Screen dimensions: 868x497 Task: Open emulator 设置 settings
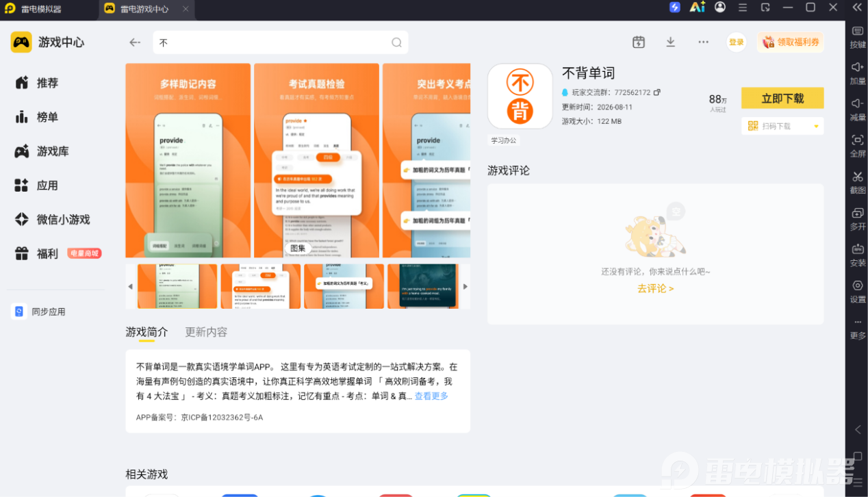tap(858, 292)
